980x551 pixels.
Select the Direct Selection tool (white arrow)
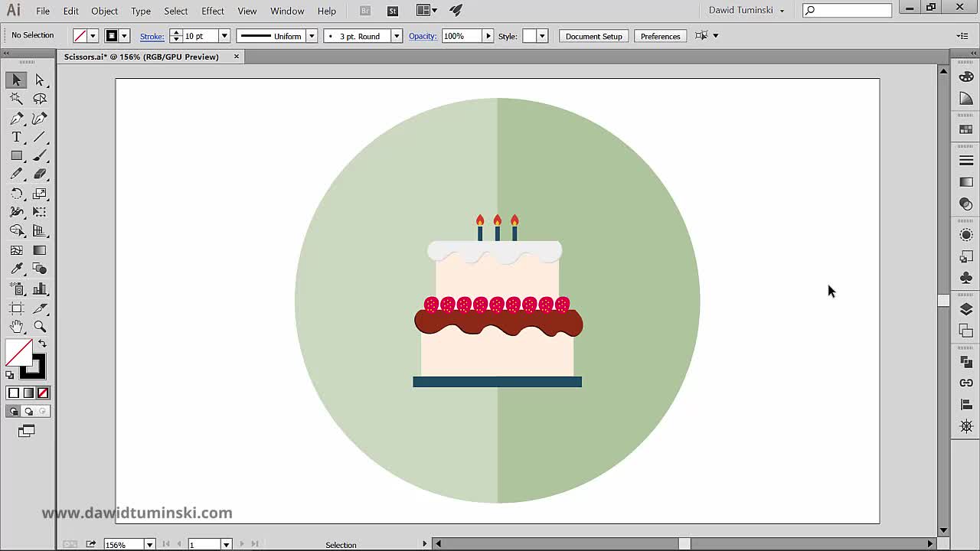point(40,80)
